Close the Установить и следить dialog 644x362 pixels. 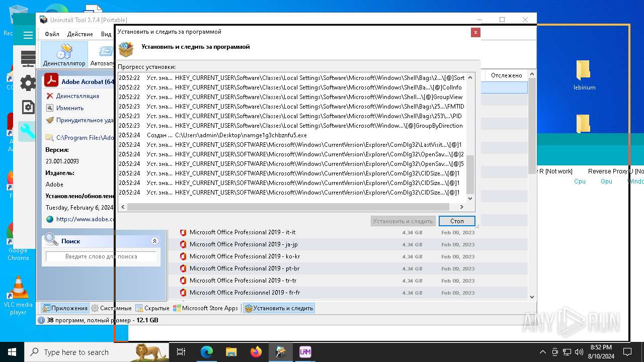tap(475, 33)
